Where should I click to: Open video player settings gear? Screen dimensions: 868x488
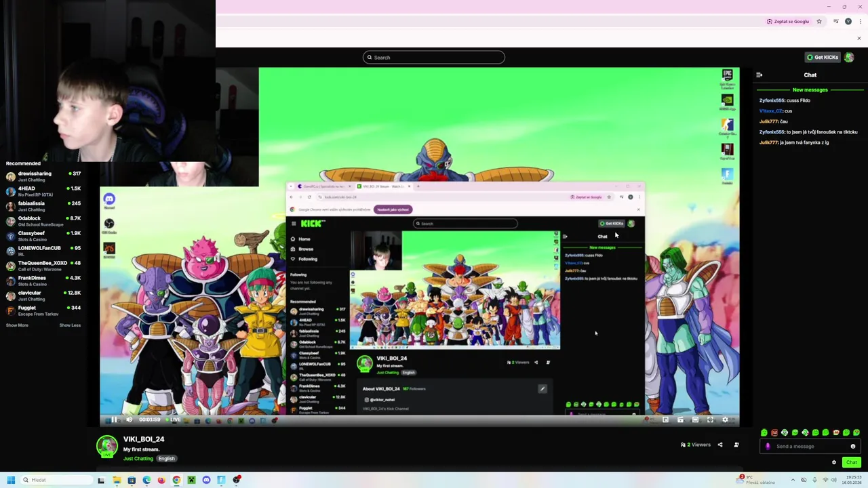coord(725,420)
